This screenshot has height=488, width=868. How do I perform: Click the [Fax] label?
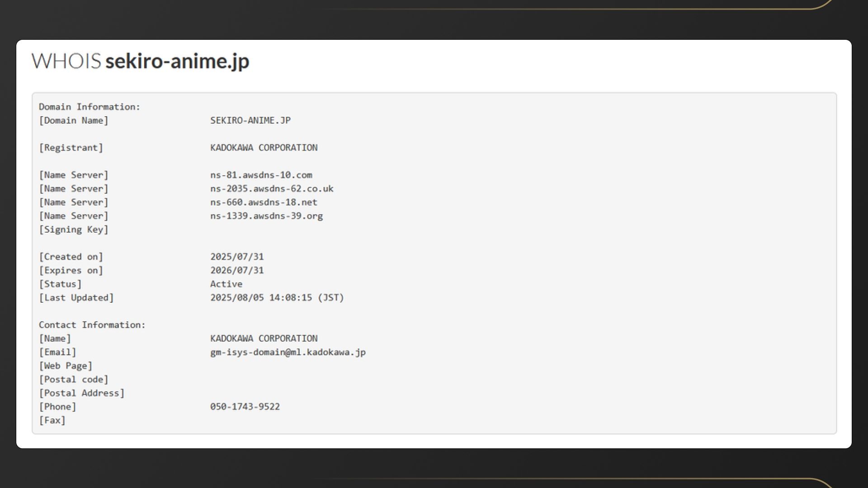click(52, 420)
